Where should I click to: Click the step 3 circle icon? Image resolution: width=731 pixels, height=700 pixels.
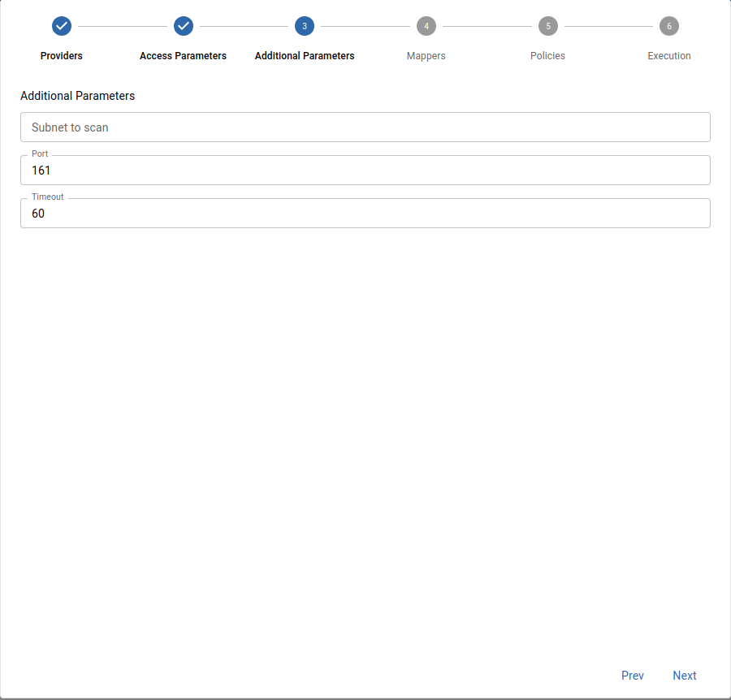[x=305, y=26]
